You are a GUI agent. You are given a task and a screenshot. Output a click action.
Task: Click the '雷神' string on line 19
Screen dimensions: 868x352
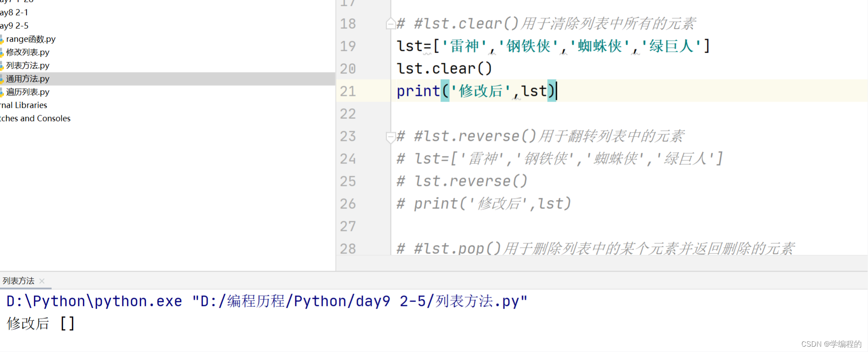click(464, 46)
